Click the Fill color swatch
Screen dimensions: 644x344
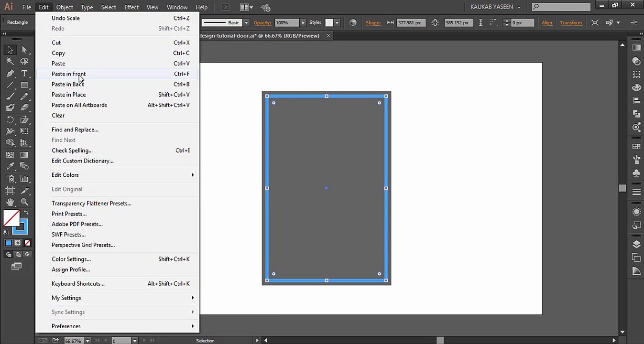pos(11,218)
